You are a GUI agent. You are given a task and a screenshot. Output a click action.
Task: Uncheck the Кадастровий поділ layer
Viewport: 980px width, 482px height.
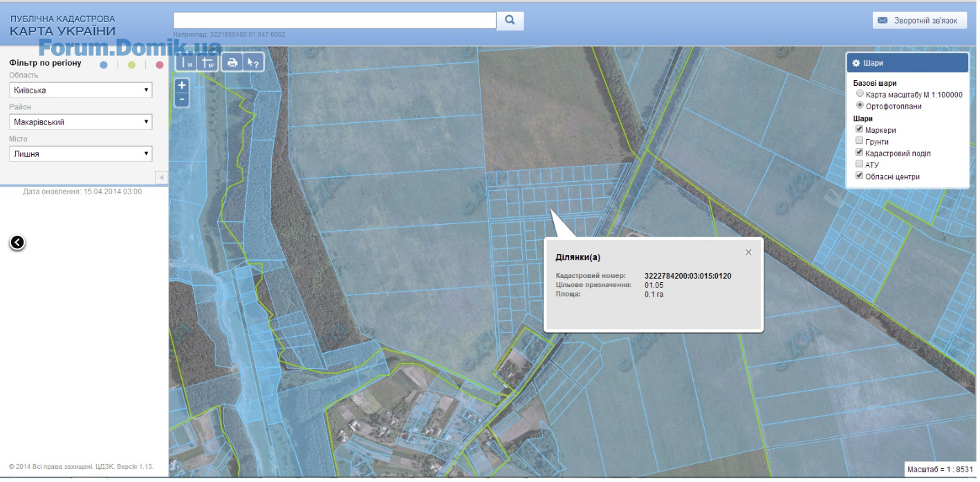click(x=860, y=153)
